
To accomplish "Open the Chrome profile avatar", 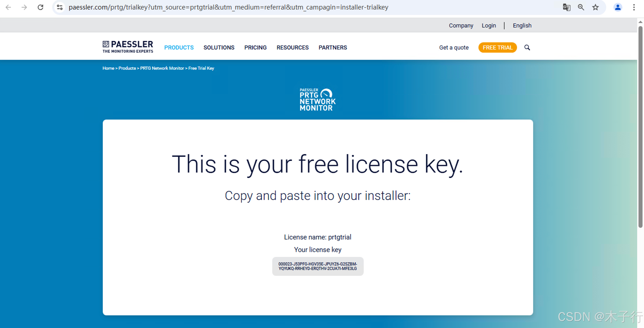I will coord(618,7).
